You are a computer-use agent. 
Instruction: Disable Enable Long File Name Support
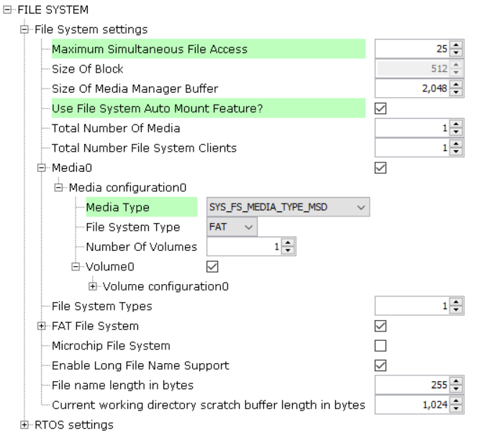tap(381, 365)
